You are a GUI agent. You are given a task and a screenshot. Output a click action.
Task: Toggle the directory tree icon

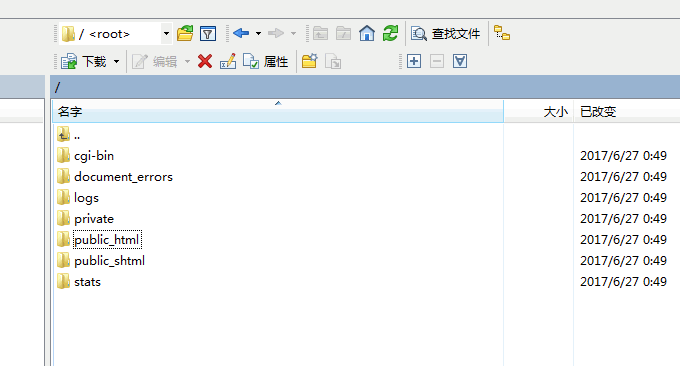pyautogui.click(x=502, y=33)
